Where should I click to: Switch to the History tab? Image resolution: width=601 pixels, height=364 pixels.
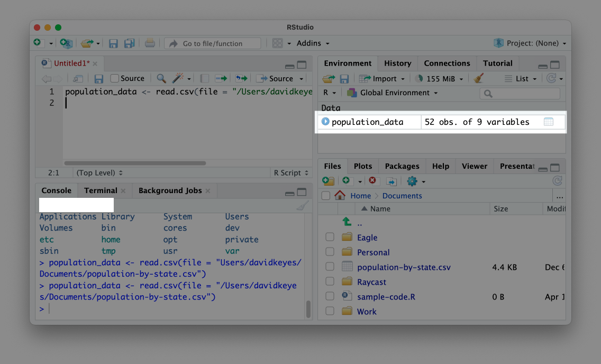click(397, 63)
